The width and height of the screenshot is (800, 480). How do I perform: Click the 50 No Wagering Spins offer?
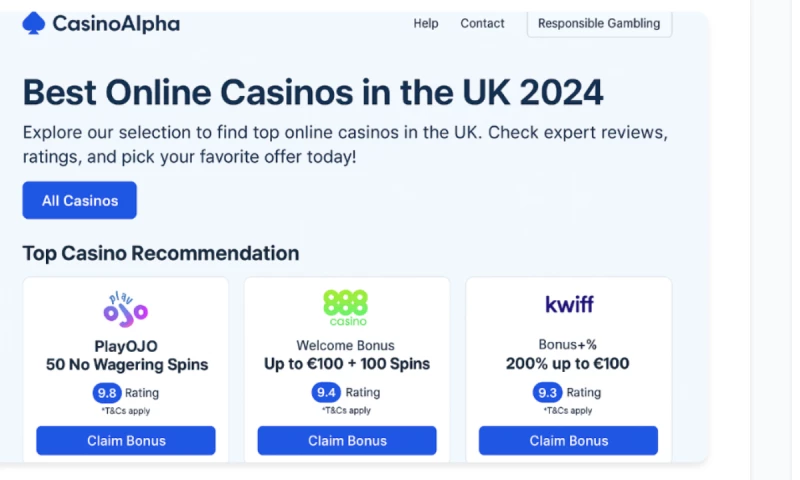click(127, 364)
